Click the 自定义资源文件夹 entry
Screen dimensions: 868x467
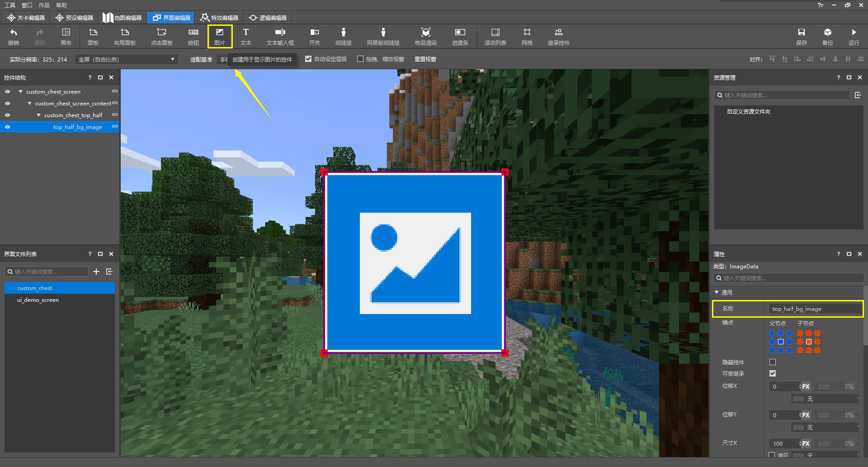pos(749,111)
